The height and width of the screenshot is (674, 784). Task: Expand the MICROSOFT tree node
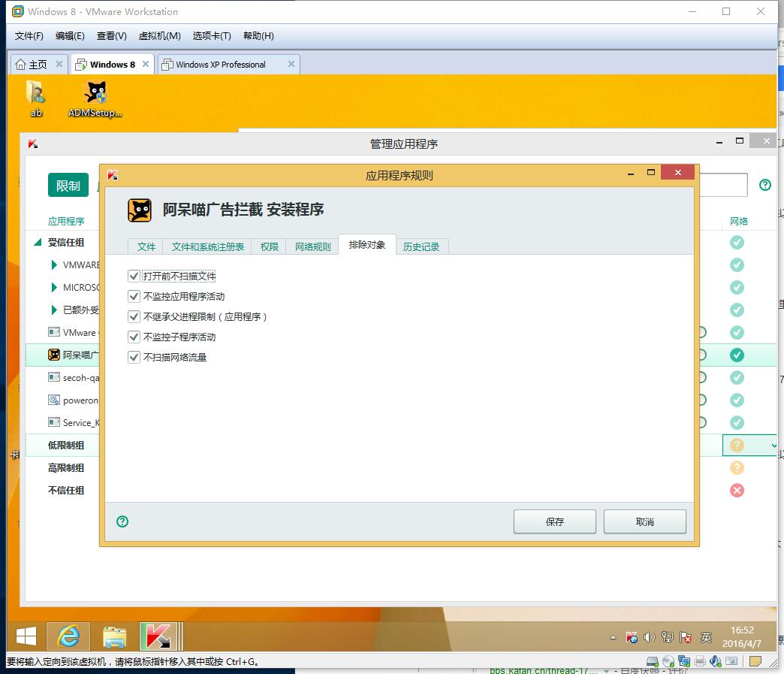[x=54, y=287]
